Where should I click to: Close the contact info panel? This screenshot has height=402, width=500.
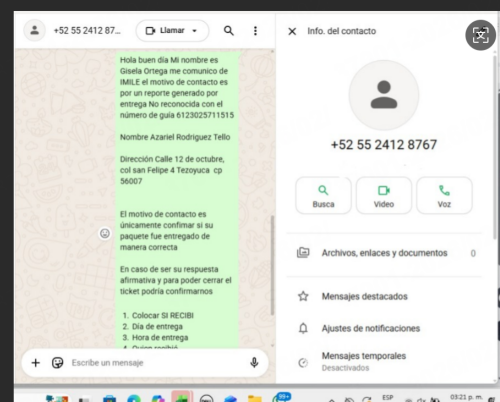(x=292, y=31)
